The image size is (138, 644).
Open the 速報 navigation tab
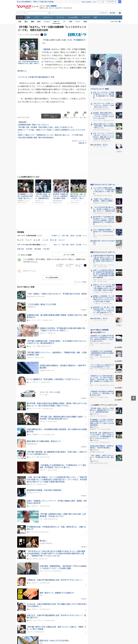pos(28,17)
